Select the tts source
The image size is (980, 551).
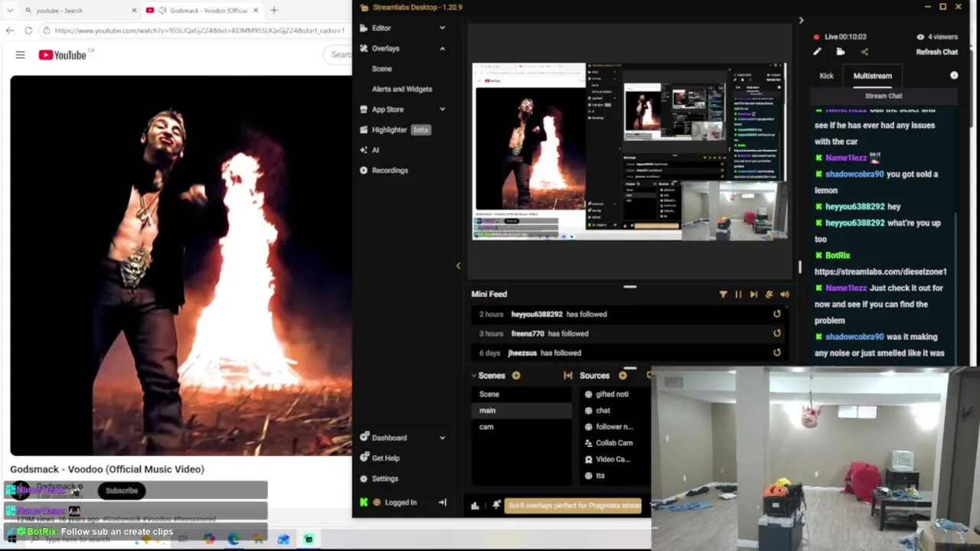click(x=600, y=476)
